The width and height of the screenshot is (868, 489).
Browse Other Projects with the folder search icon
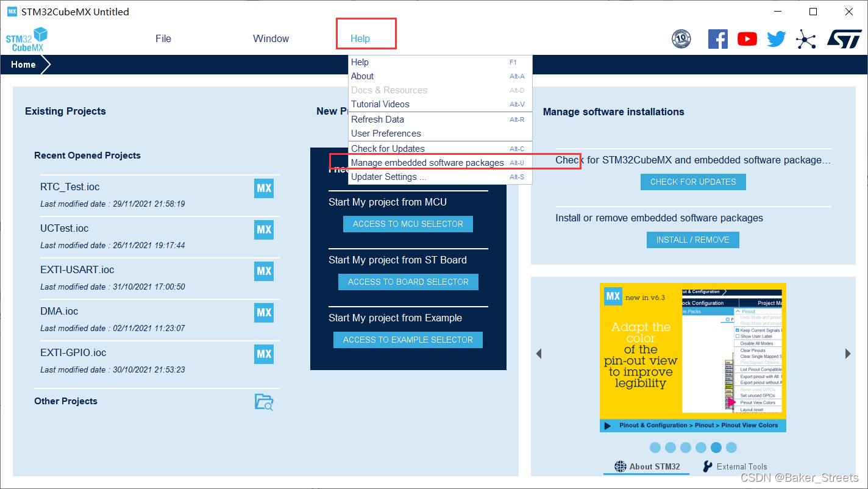264,402
